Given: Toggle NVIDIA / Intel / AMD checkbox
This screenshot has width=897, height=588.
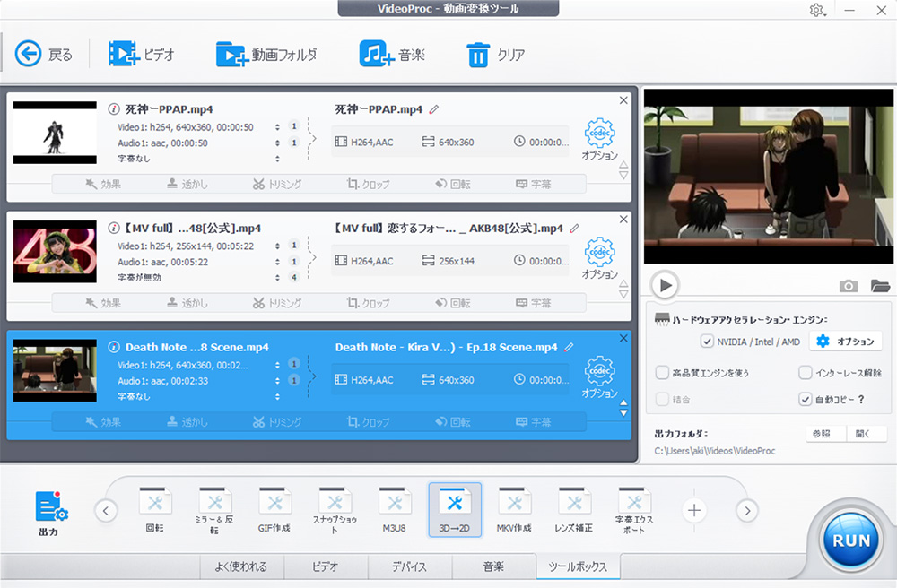Looking at the screenshot, I should coord(707,342).
